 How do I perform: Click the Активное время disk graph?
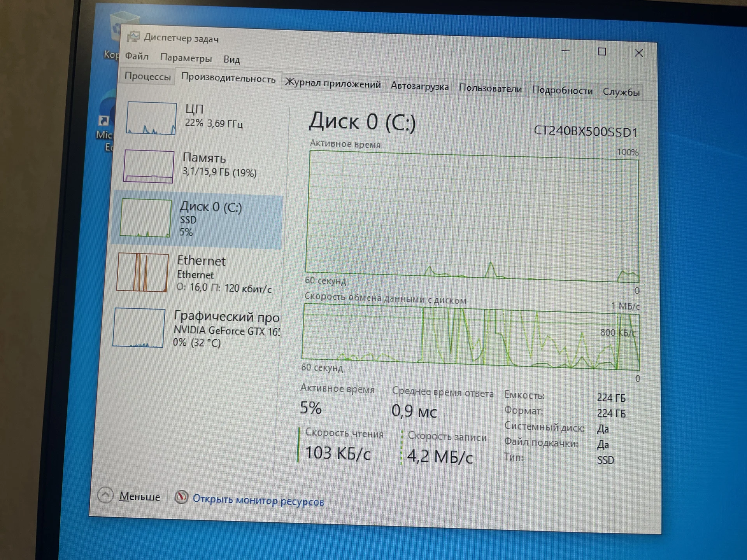pos(472,216)
